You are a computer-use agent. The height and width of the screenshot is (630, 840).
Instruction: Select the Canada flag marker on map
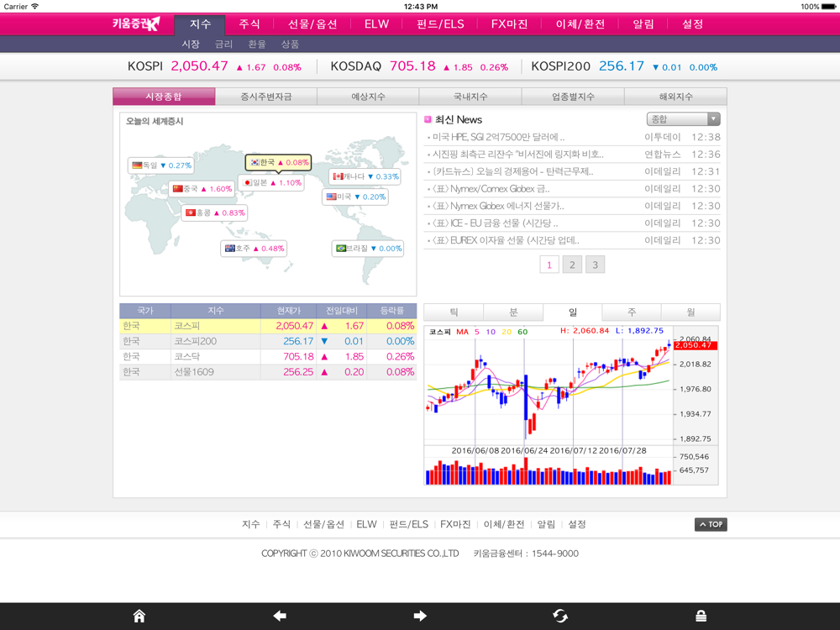(365, 176)
